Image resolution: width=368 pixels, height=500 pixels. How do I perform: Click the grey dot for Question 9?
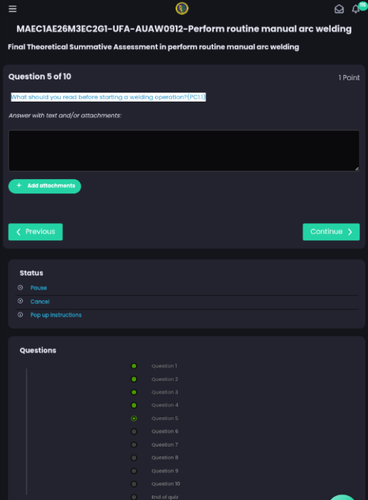pos(134,471)
